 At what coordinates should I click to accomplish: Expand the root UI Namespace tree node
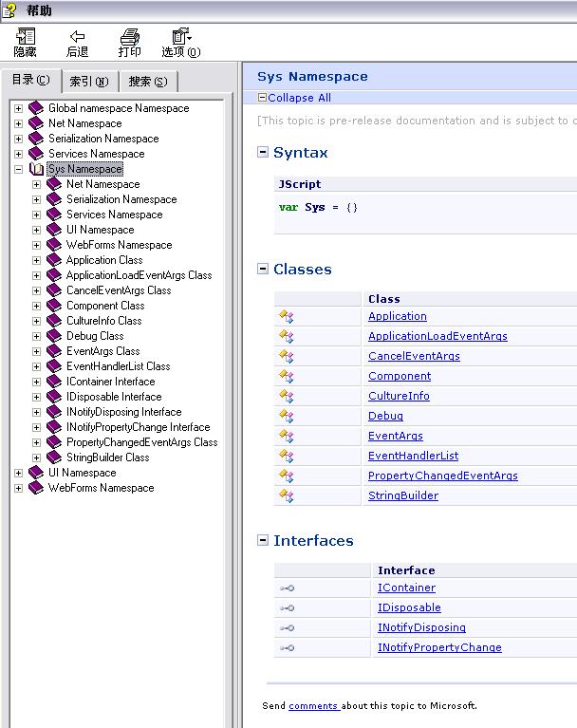[x=19, y=473]
